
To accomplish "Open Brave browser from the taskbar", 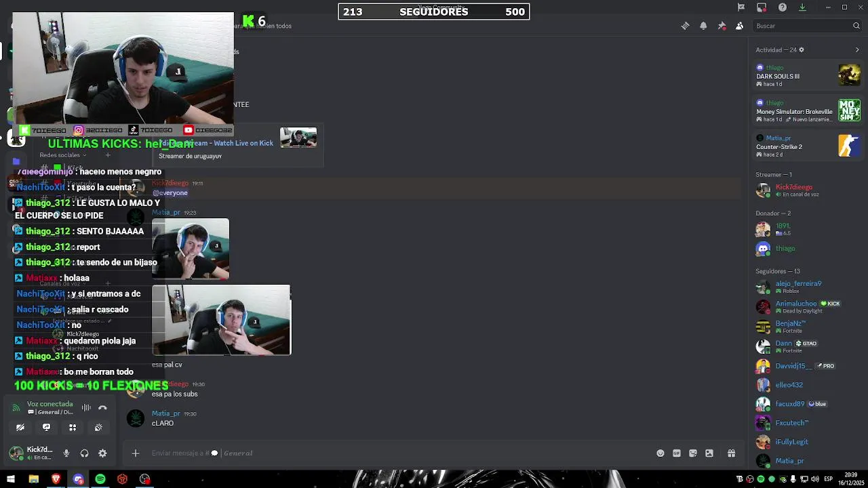I will (x=56, y=479).
